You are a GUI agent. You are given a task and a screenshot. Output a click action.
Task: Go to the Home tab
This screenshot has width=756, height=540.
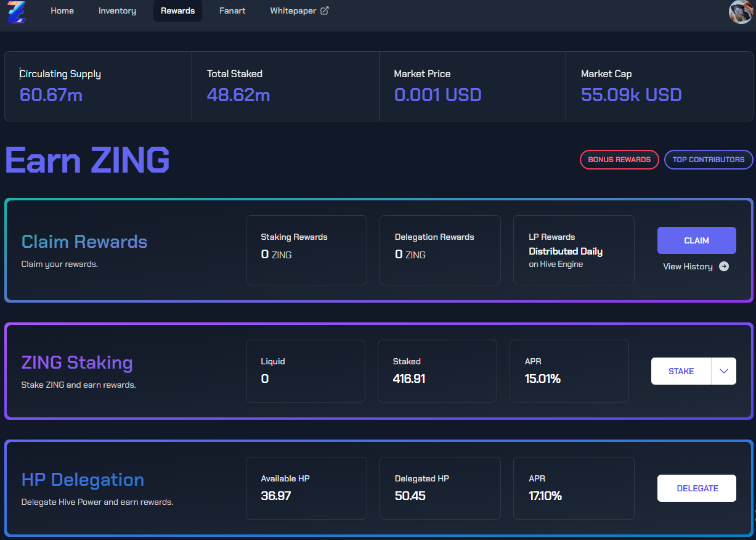coord(62,10)
